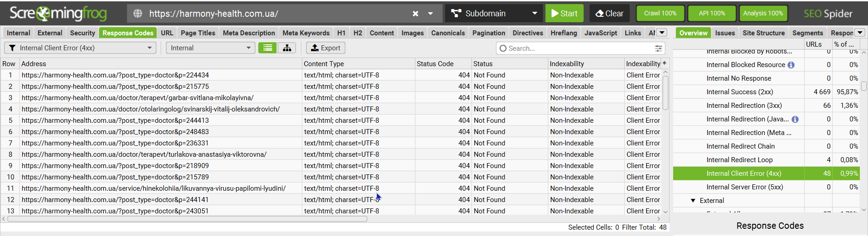Click info icon beside Internal Redirection (Java...)
The width and height of the screenshot is (868, 236).
(x=795, y=119)
